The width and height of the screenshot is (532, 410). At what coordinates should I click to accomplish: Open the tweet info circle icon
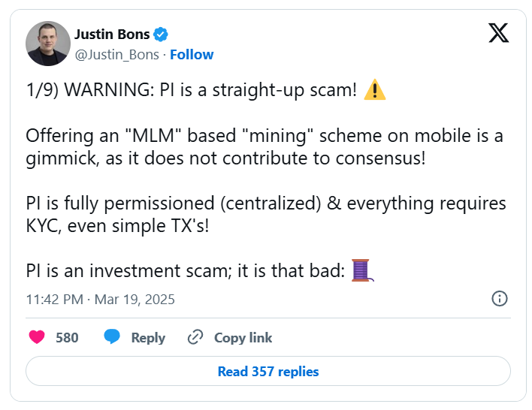499,298
